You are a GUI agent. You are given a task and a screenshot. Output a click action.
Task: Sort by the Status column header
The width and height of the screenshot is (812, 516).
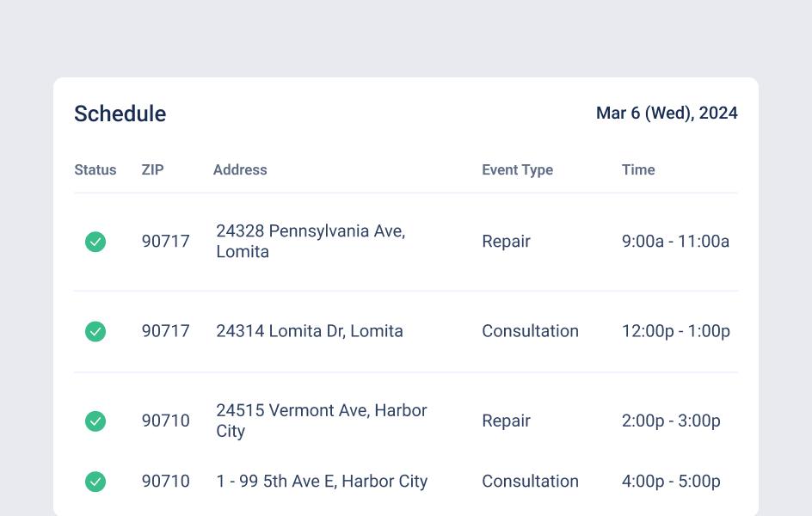click(95, 169)
